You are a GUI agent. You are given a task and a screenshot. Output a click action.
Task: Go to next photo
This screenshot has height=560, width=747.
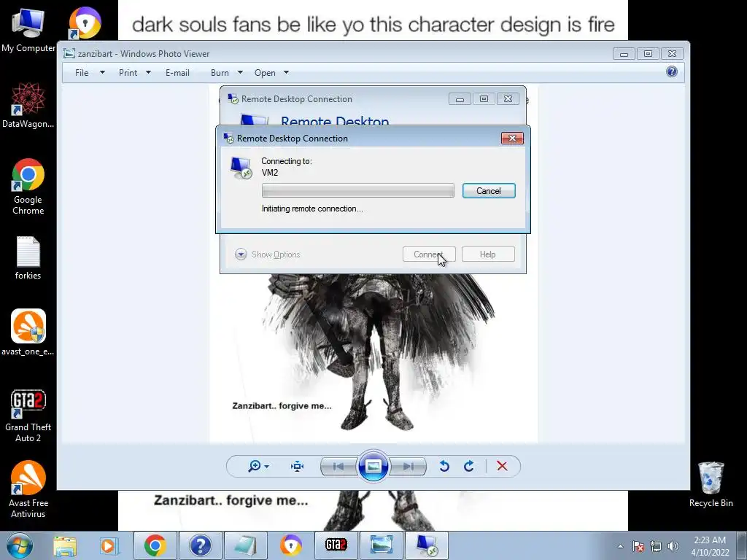409,467
